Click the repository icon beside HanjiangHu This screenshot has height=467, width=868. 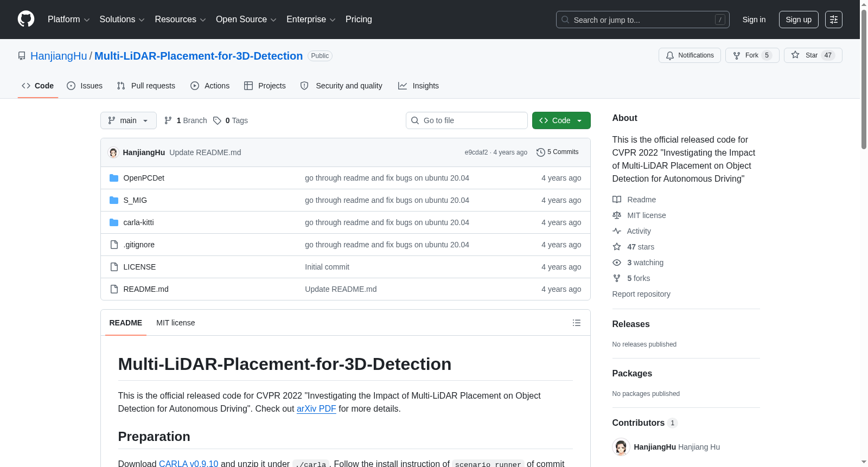point(22,56)
